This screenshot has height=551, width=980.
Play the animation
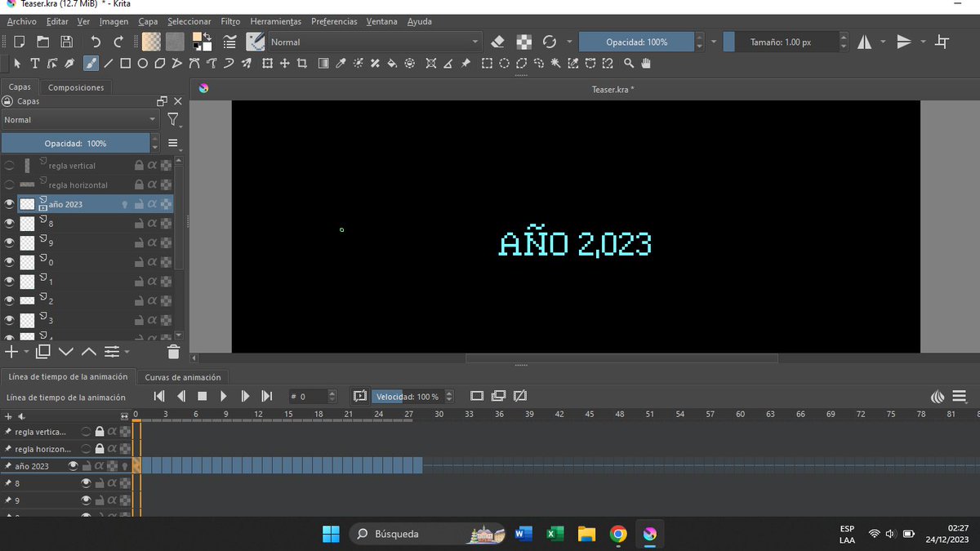pyautogui.click(x=224, y=397)
